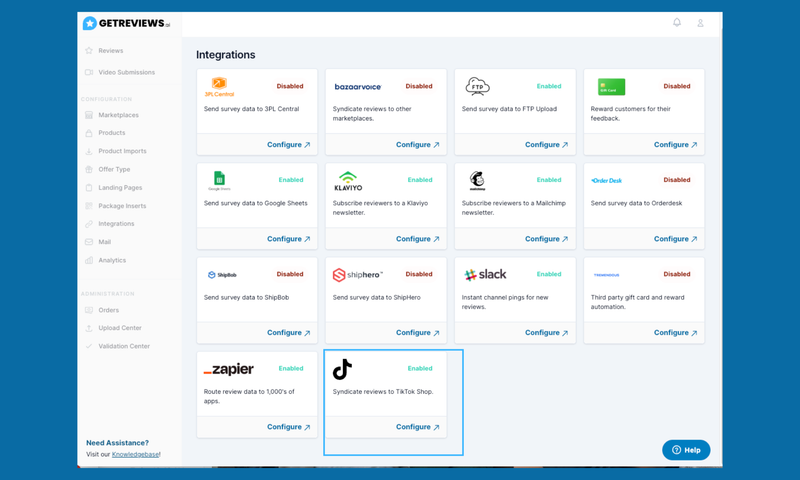The height and width of the screenshot is (480, 800).
Task: Configure the Google Sheets integration
Action: (x=289, y=239)
